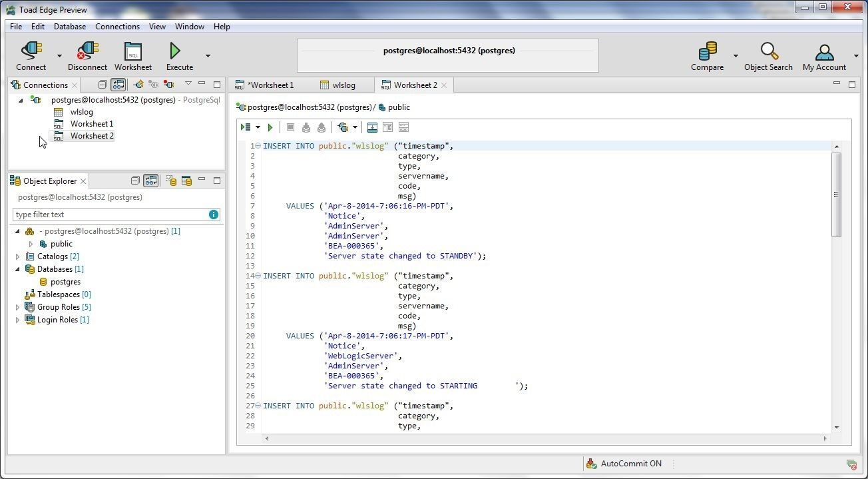Collapse postgres@localhost connection tree node
The image size is (868, 479).
(21, 100)
